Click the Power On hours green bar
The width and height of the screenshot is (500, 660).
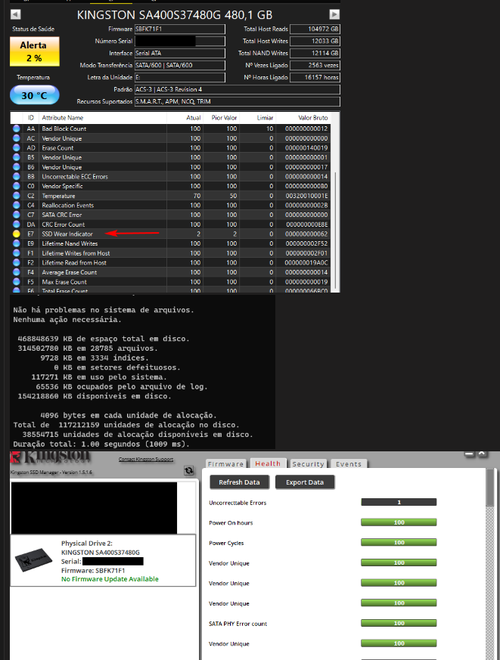pyautogui.click(x=399, y=522)
